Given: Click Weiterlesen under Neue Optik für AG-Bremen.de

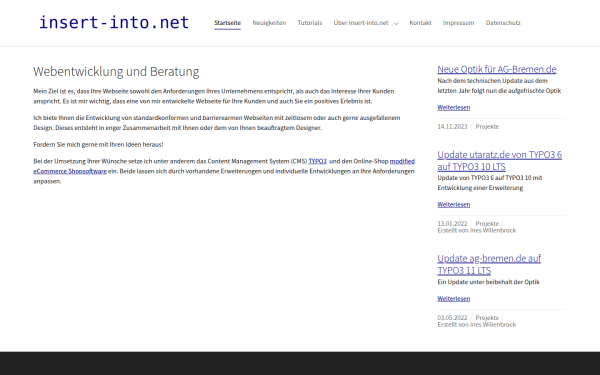Looking at the screenshot, I should point(453,108).
